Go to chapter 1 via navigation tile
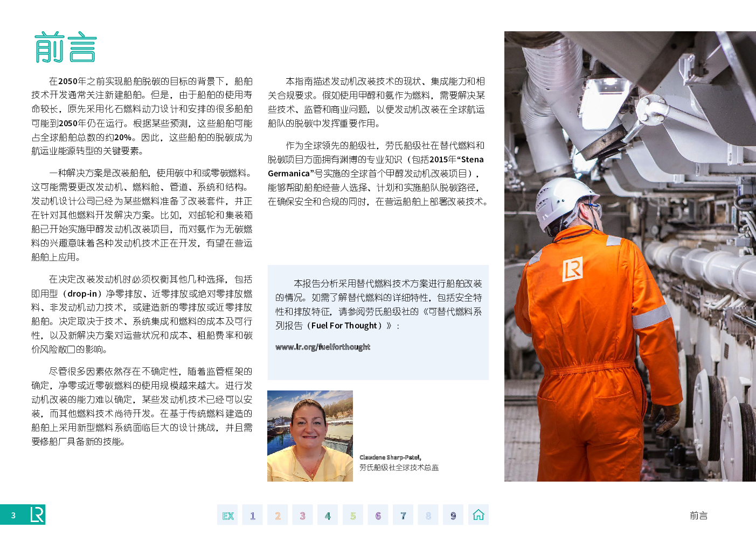The height and width of the screenshot is (535, 756). point(252,515)
